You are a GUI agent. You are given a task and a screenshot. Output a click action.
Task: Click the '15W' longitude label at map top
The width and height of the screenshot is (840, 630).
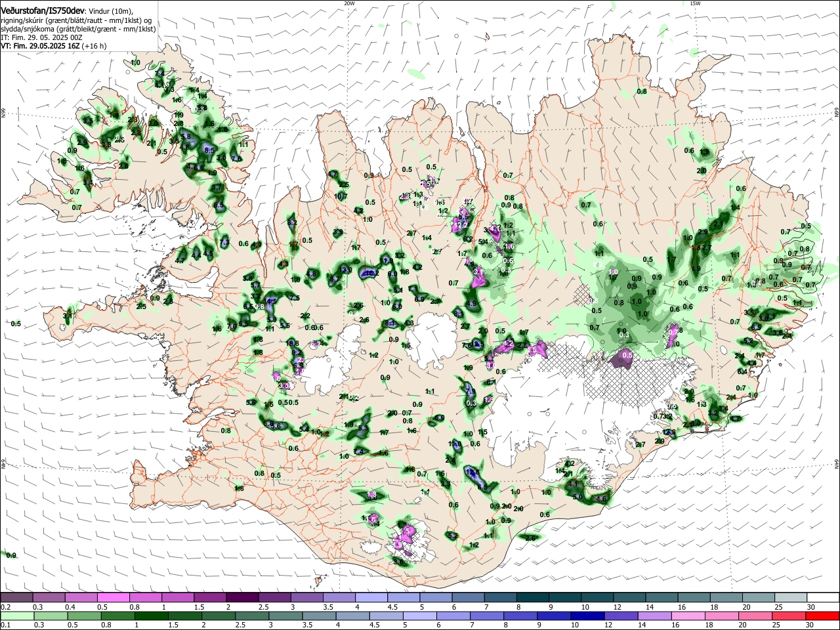point(695,3)
